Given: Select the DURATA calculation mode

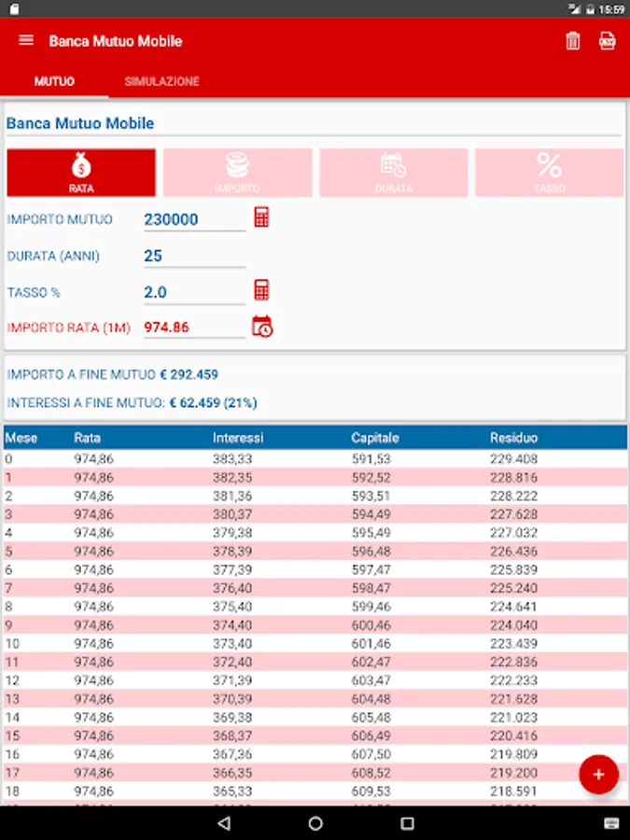Looking at the screenshot, I should tap(394, 173).
